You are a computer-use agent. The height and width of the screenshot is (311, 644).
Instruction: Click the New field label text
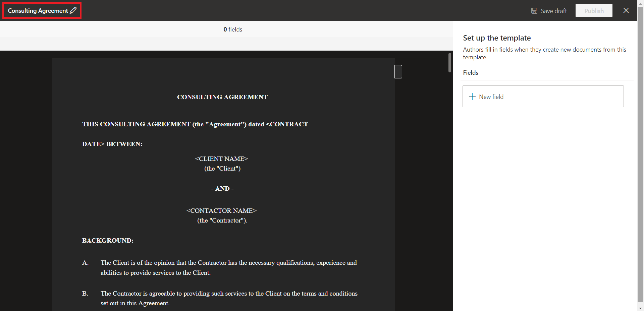tap(491, 97)
